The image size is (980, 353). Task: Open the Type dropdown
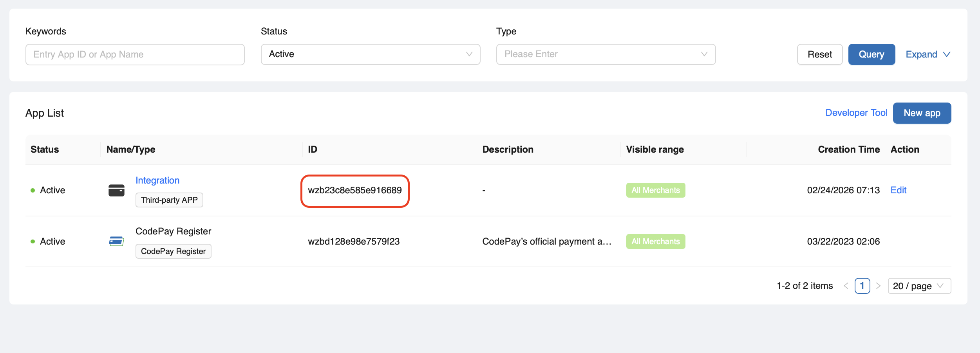click(x=606, y=54)
